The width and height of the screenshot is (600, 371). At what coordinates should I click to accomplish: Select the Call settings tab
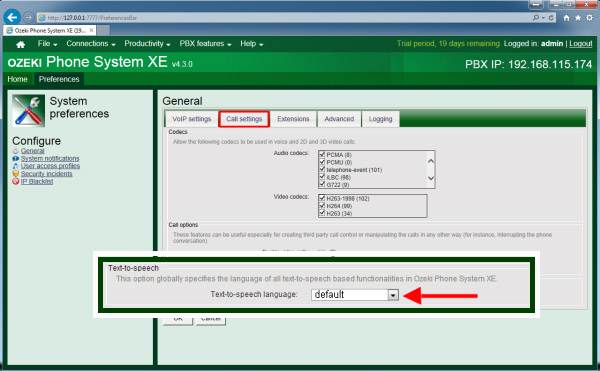click(x=244, y=119)
